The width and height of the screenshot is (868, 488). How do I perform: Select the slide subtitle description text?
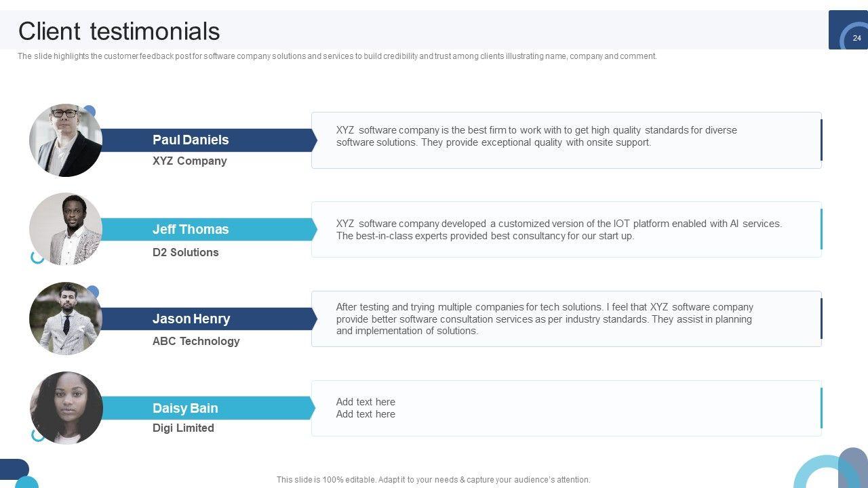coord(337,56)
